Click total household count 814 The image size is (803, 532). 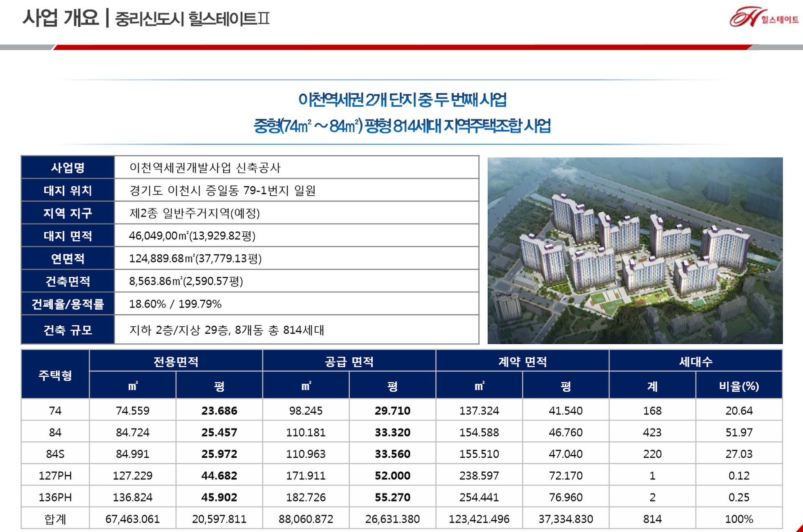[652, 519]
